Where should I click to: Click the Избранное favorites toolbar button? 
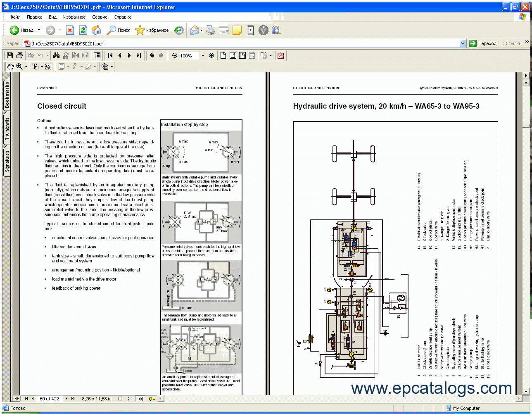coord(152,30)
